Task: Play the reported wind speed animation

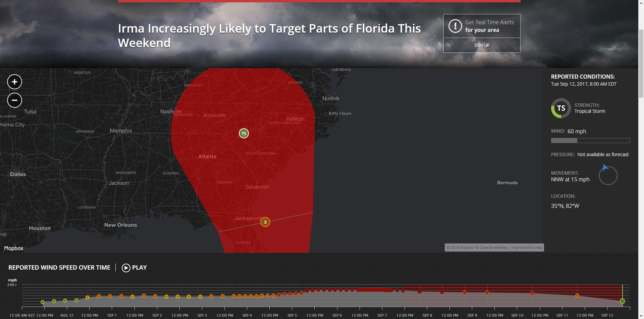Action: click(x=134, y=268)
